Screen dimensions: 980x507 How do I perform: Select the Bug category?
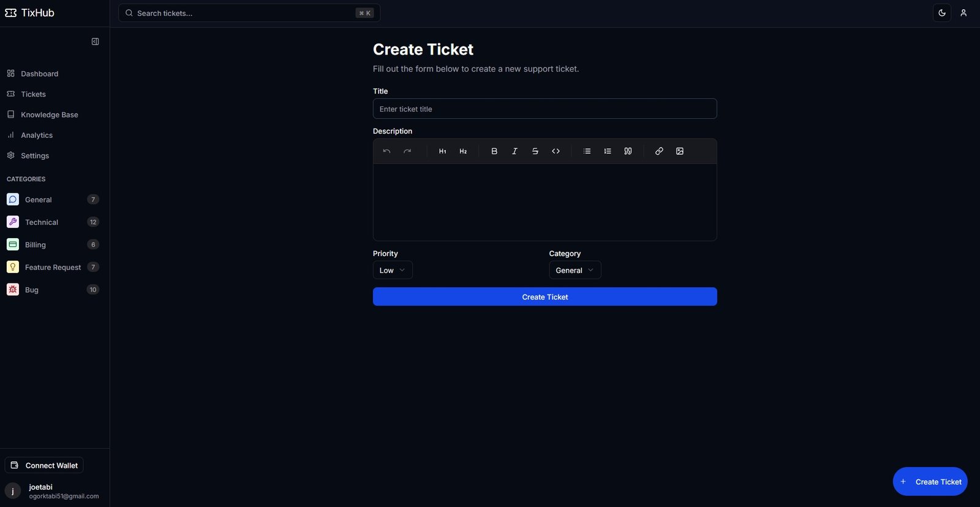click(x=53, y=290)
